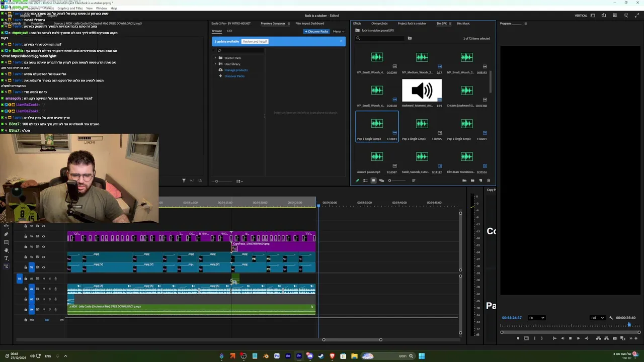Click Windows Start button on taskbar
The width and height of the screenshot is (644, 362).
coord(422,356)
